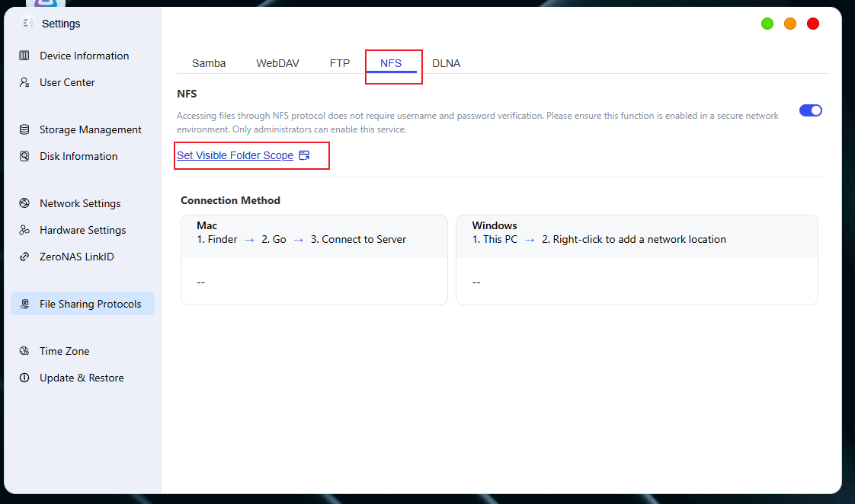Click the Hardware Settings icon
Image resolution: width=855 pixels, height=504 pixels.
point(24,230)
